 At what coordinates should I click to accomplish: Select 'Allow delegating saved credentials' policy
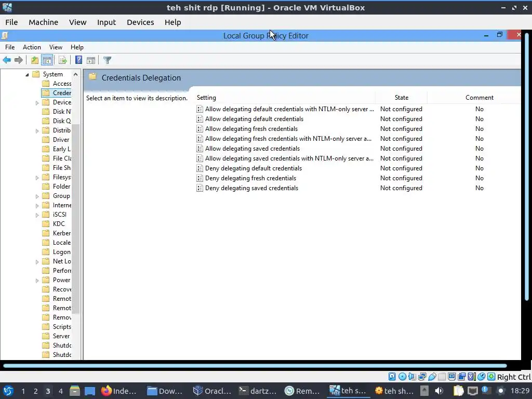[252, 148]
